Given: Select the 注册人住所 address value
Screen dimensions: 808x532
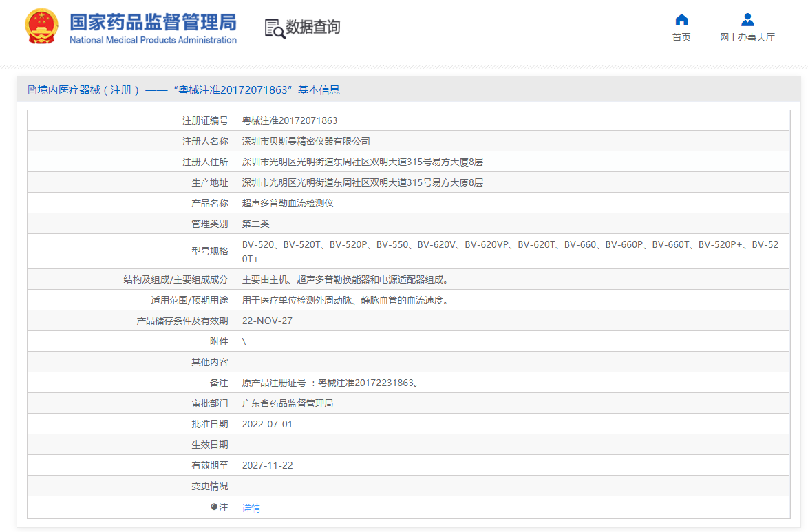Looking at the screenshot, I should click(x=362, y=161).
